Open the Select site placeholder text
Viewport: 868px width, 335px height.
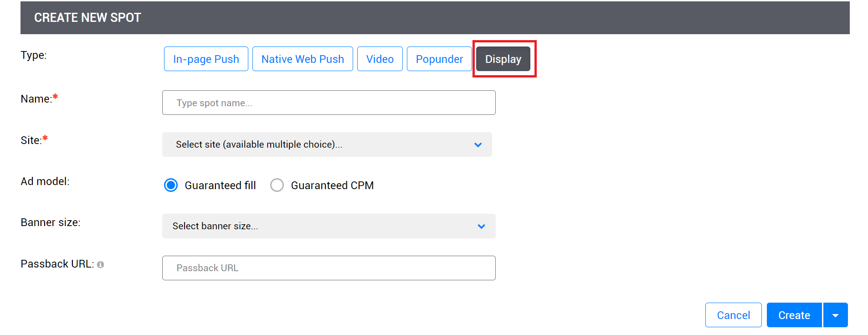259,144
